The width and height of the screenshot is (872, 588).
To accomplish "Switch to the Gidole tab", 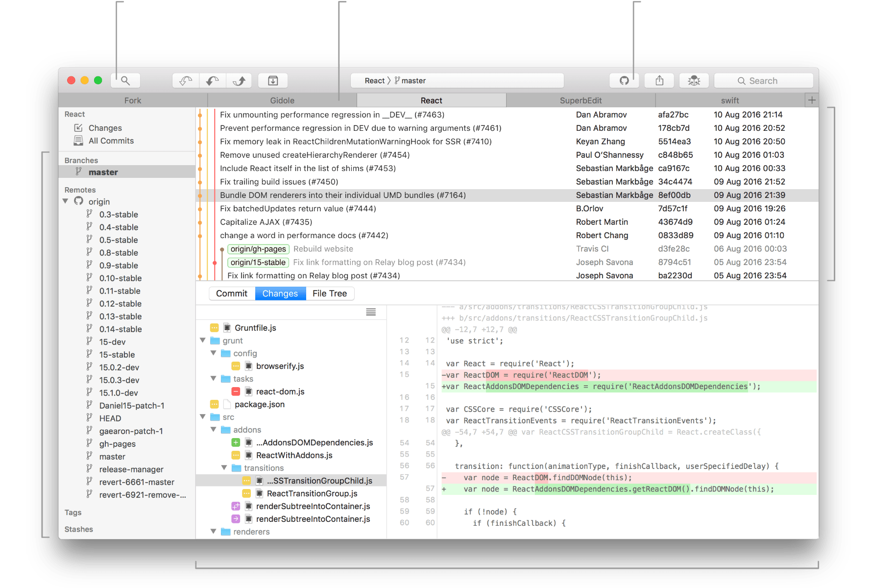I will point(282,100).
